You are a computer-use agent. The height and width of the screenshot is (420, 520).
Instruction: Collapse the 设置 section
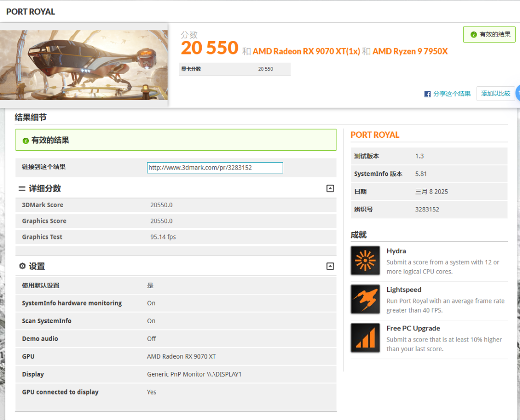pyautogui.click(x=330, y=266)
